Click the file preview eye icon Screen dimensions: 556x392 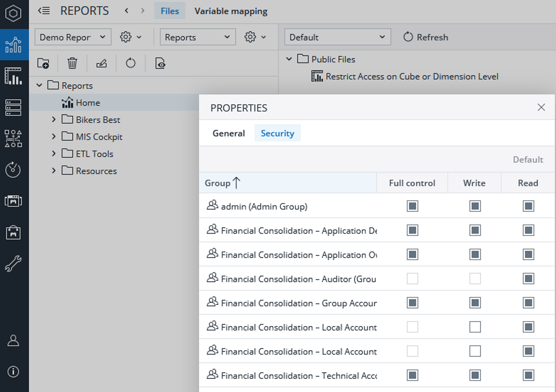[160, 63]
